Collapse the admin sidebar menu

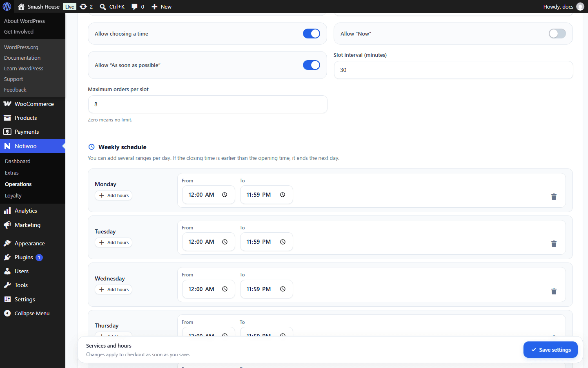[32, 313]
